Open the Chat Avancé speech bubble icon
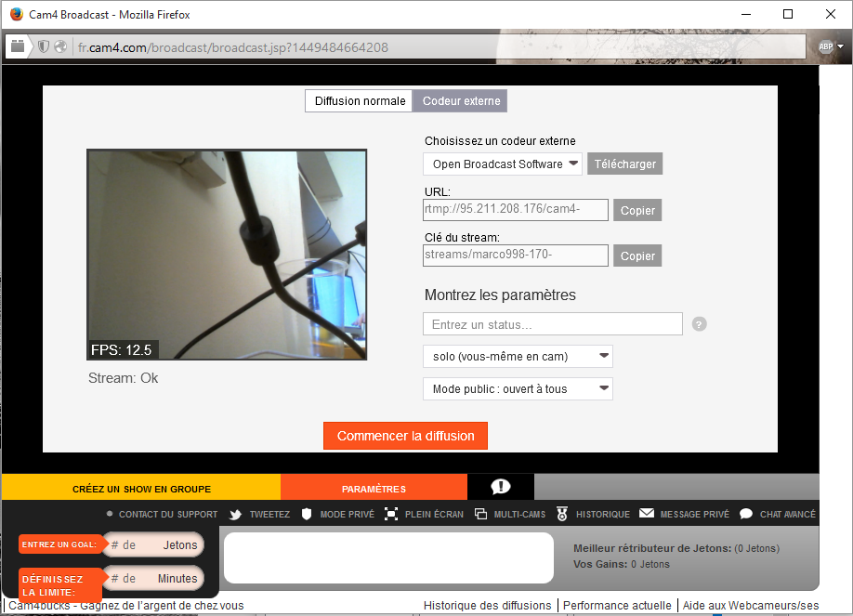853x616 pixels. point(746,514)
